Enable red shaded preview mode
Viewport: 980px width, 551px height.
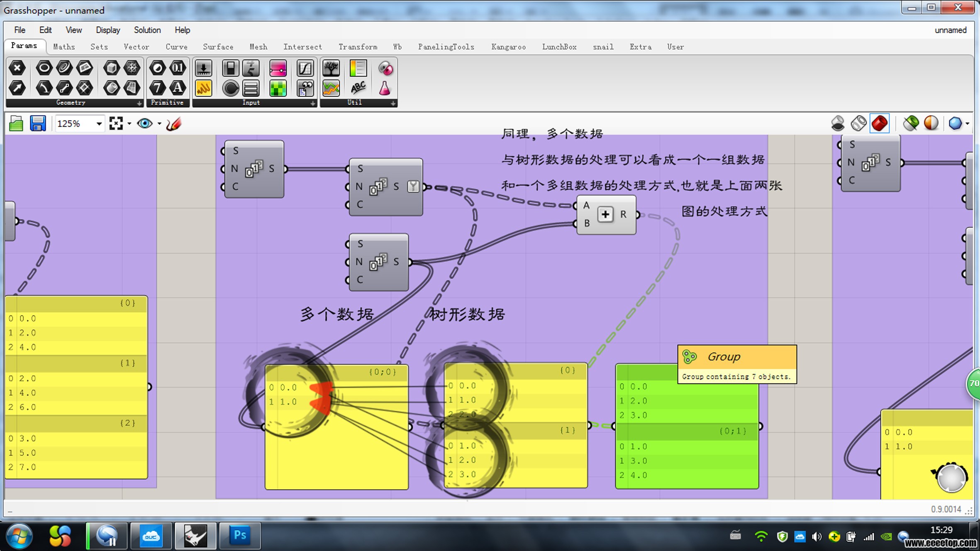pos(880,124)
